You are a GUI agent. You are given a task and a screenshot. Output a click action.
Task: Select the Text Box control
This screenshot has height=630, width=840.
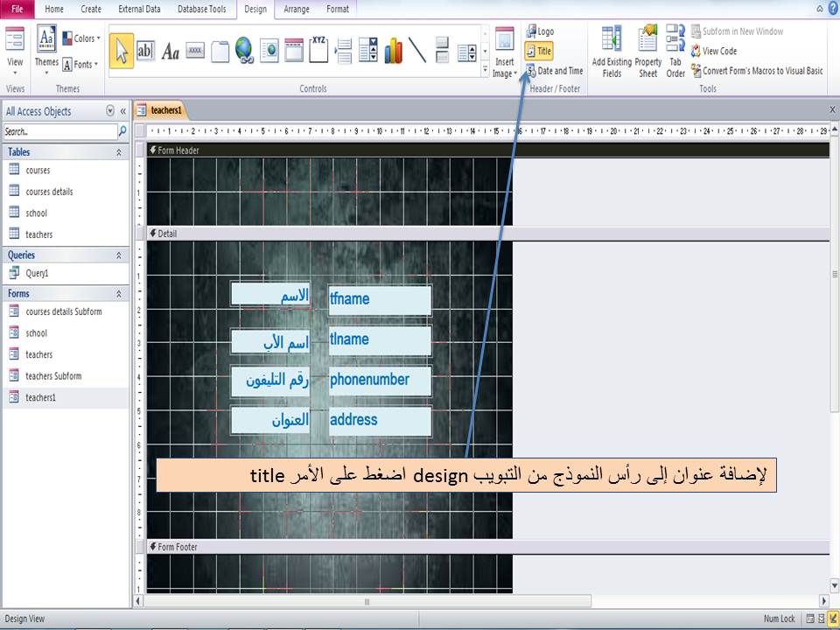(x=146, y=50)
